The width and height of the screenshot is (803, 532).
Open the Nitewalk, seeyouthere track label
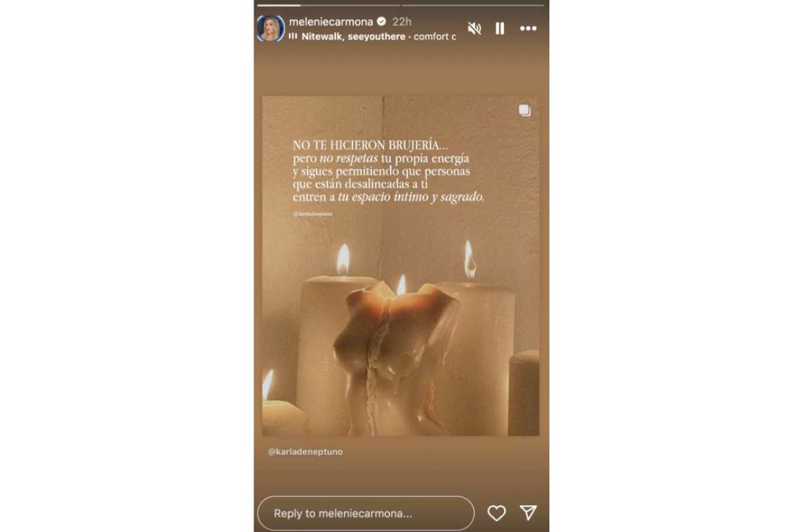pyautogui.click(x=353, y=37)
